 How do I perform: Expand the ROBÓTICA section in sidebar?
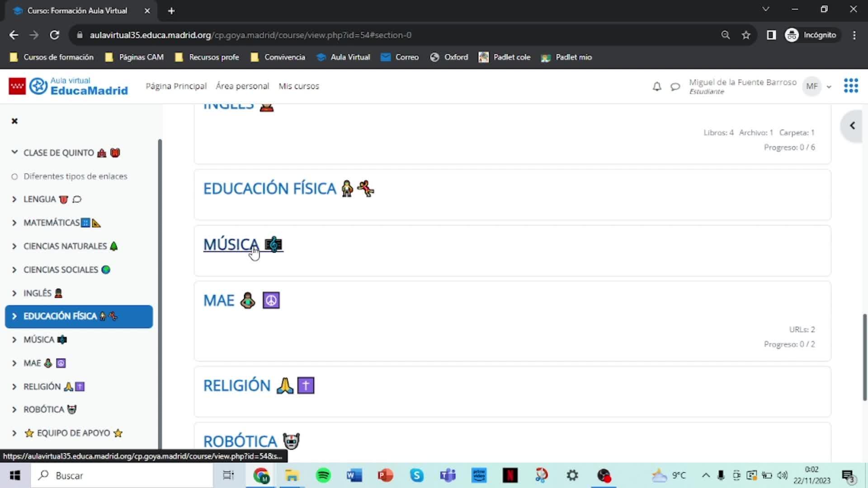(14, 409)
